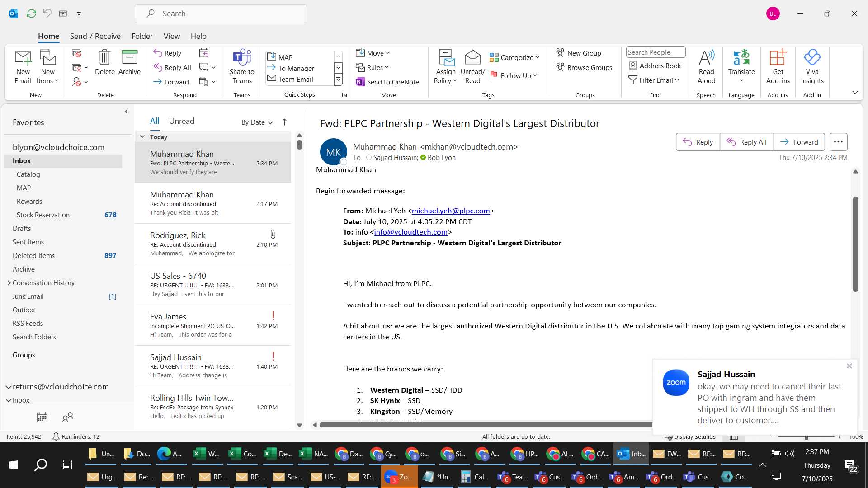The width and height of the screenshot is (868, 488).
Task: Open the People view icon
Action: point(68,417)
